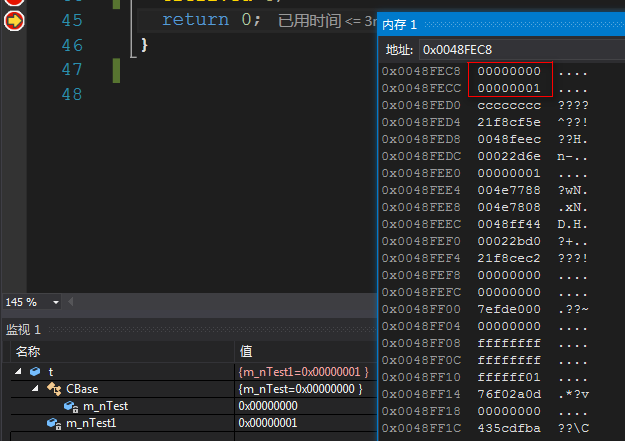Select the m_nTest1 value 0x00000001
This screenshot has width=625, height=441.
(268, 423)
